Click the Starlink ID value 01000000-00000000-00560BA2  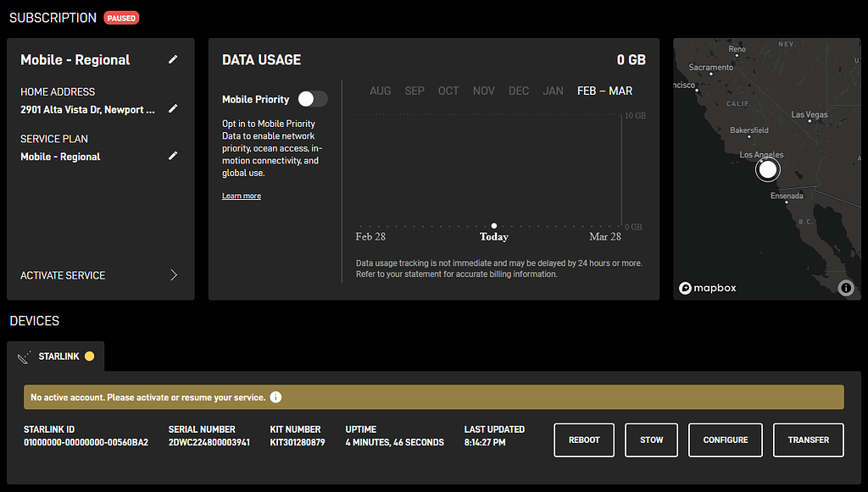pyautogui.click(x=86, y=442)
